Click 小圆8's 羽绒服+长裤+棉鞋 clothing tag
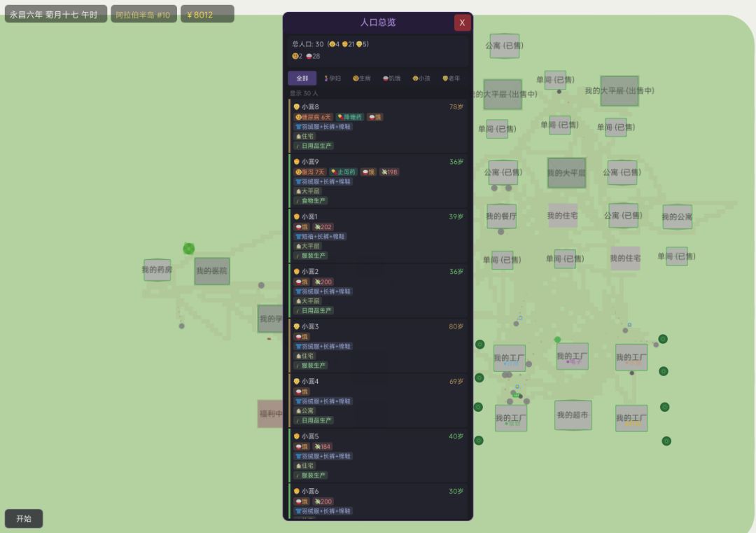The height and width of the screenshot is (533, 756). [x=323, y=127]
